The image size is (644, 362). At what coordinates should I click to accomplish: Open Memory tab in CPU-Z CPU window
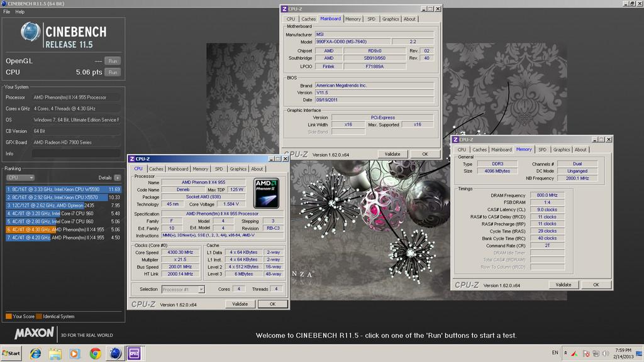(201, 169)
